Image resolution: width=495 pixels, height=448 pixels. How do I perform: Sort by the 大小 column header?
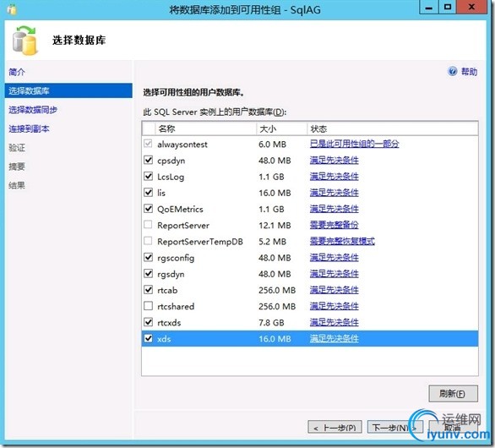pyautogui.click(x=281, y=128)
